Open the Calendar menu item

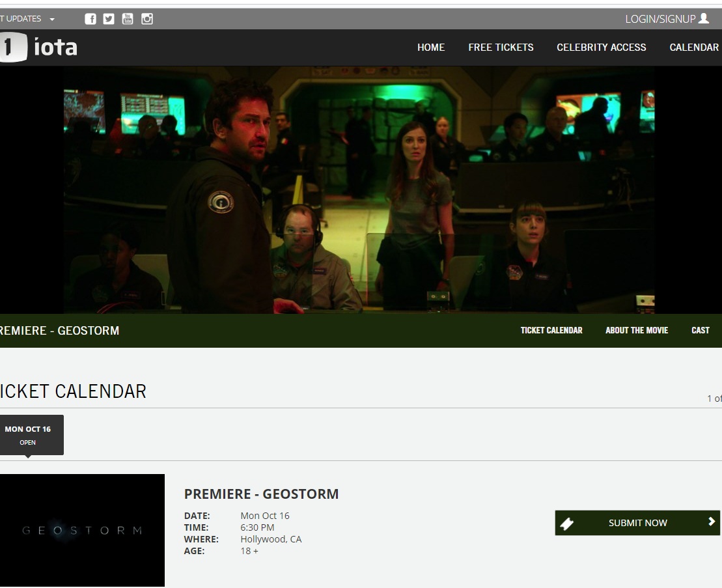pyautogui.click(x=694, y=48)
